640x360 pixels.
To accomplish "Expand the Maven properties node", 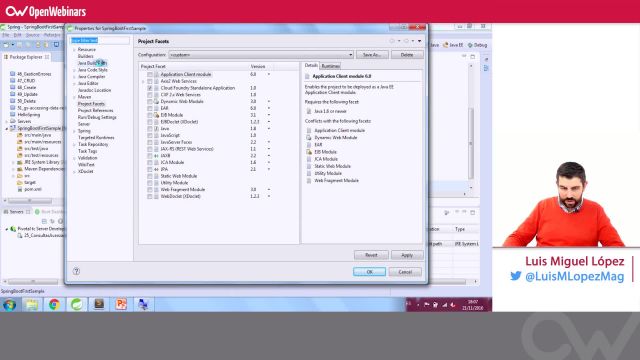I will click(x=74, y=97).
